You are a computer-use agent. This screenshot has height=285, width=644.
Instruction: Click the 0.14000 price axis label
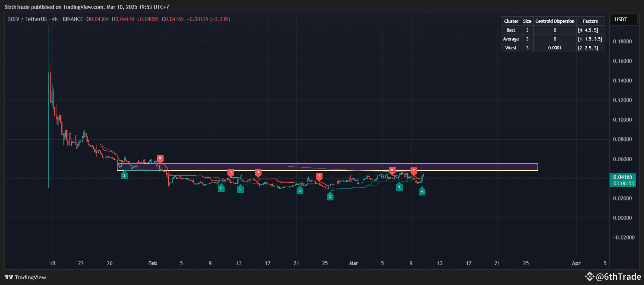tap(622, 81)
